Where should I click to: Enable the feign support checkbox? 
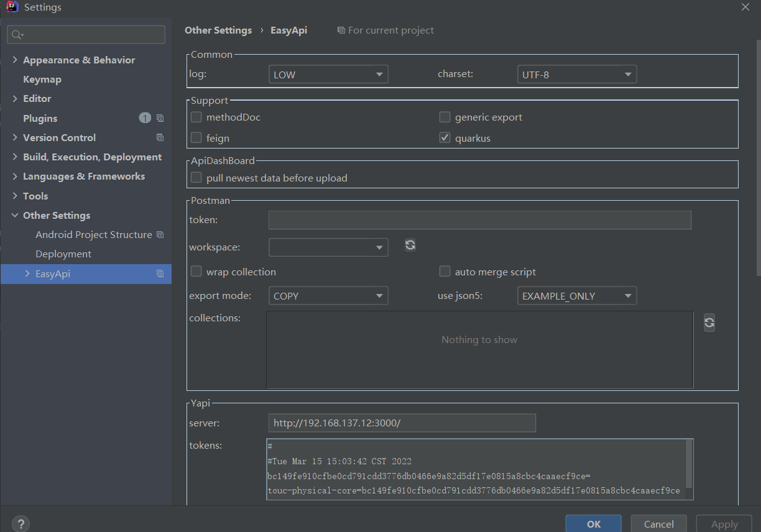[196, 138]
